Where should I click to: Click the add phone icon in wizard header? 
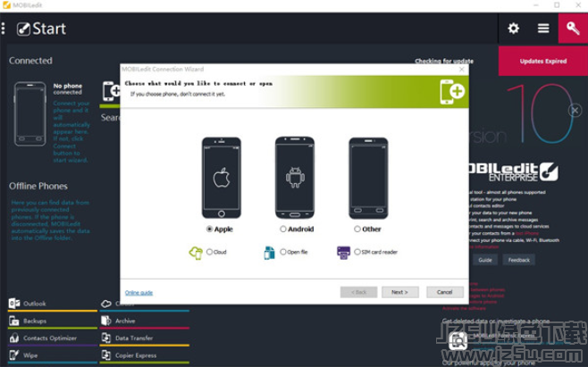tap(452, 91)
